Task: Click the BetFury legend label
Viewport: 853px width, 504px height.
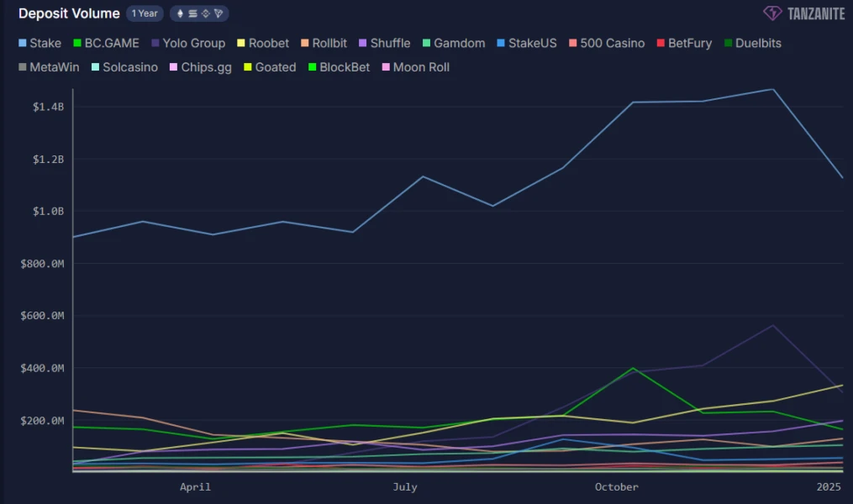Action: click(x=689, y=43)
